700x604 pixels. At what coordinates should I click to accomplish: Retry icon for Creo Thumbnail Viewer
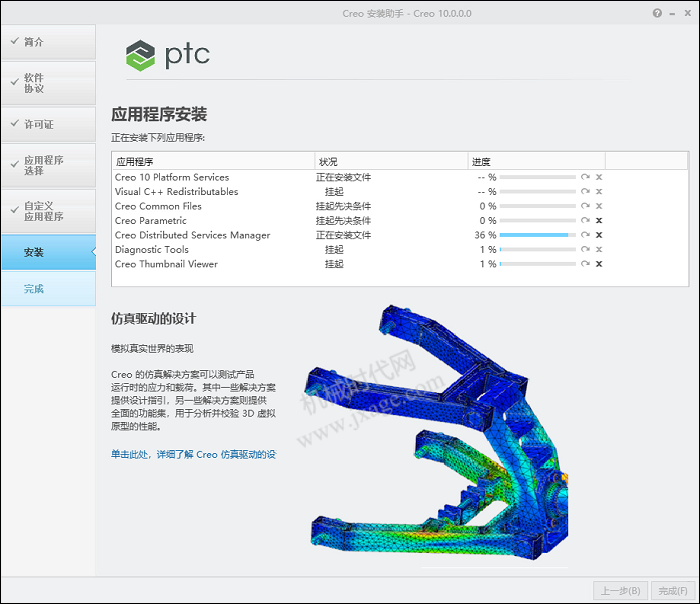click(x=585, y=264)
